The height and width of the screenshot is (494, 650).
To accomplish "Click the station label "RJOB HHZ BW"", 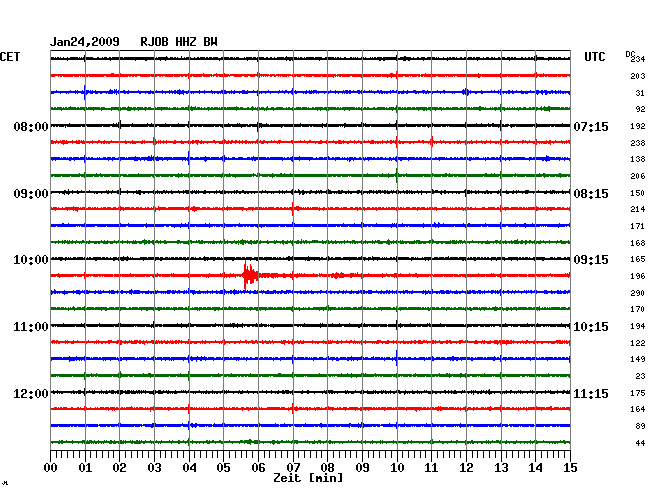I will [179, 42].
